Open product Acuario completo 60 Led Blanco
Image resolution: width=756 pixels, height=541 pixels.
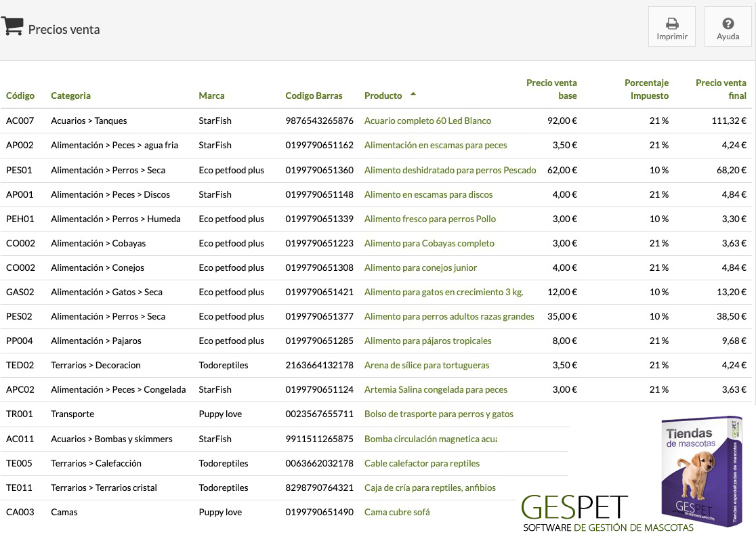coord(427,121)
